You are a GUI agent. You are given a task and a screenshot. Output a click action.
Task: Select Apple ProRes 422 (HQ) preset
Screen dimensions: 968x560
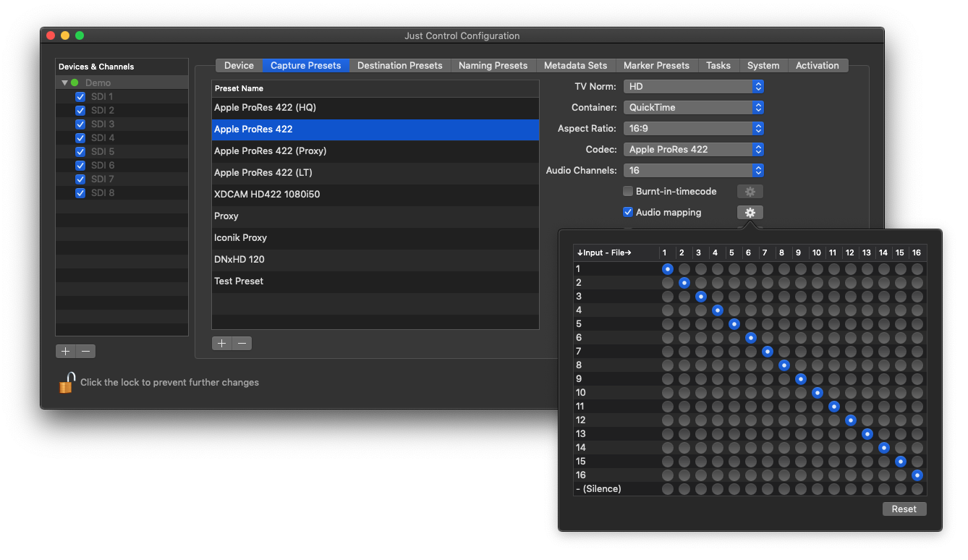(375, 108)
